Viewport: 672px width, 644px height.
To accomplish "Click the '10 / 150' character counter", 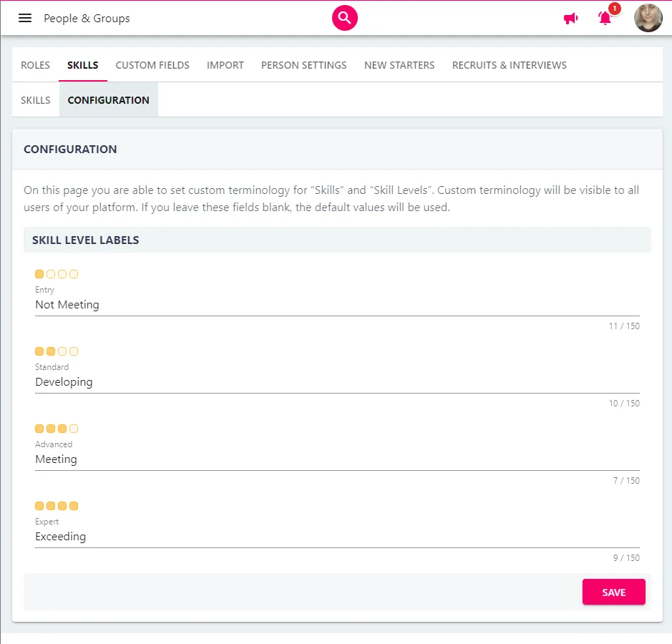I will (624, 403).
